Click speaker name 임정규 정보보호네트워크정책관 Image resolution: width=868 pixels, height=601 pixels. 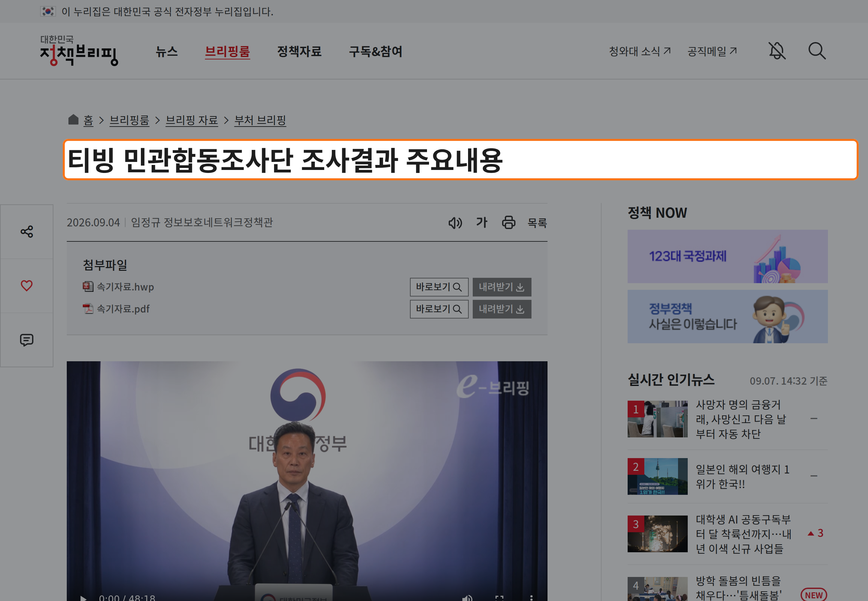(202, 223)
